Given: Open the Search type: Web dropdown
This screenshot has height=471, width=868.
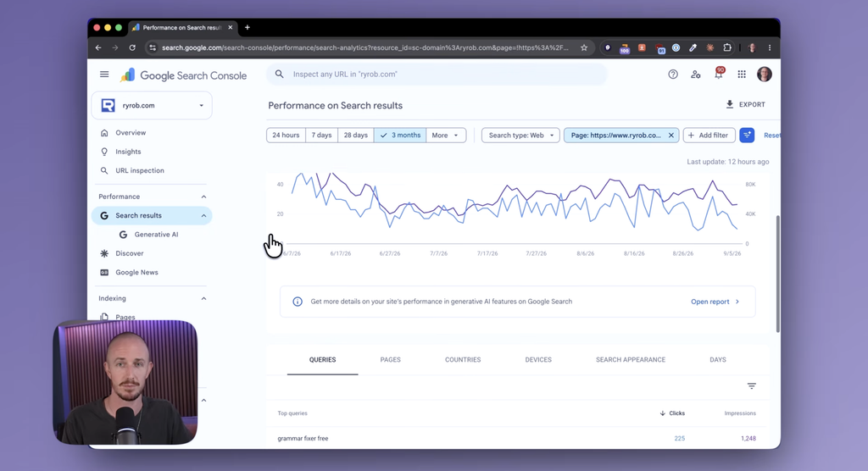Looking at the screenshot, I should (521, 135).
